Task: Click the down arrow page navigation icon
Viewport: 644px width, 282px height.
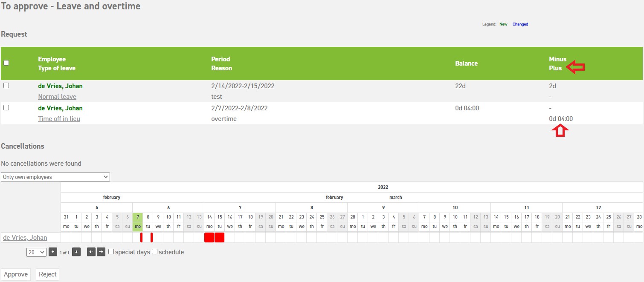Action: [76, 252]
